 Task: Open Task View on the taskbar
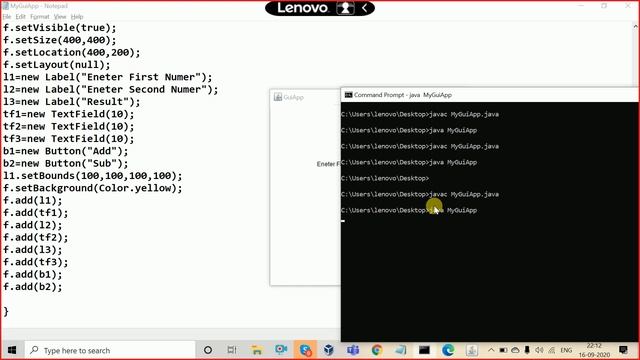coord(232,350)
